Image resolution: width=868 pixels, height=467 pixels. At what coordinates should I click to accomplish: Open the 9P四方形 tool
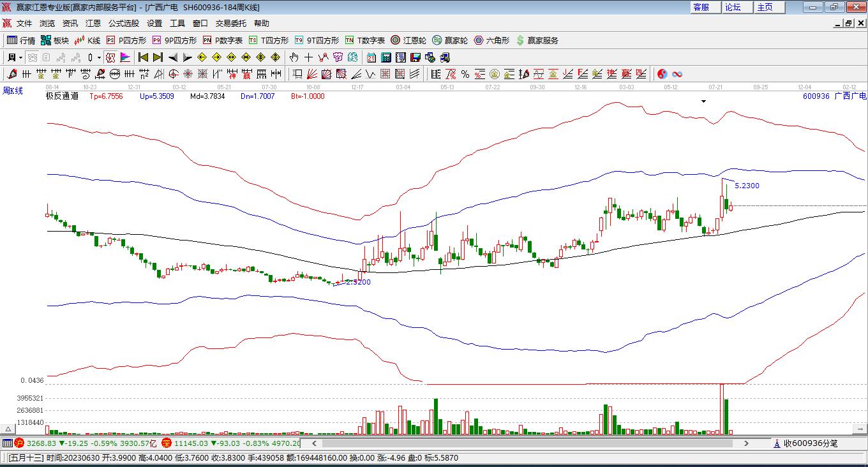[174, 40]
